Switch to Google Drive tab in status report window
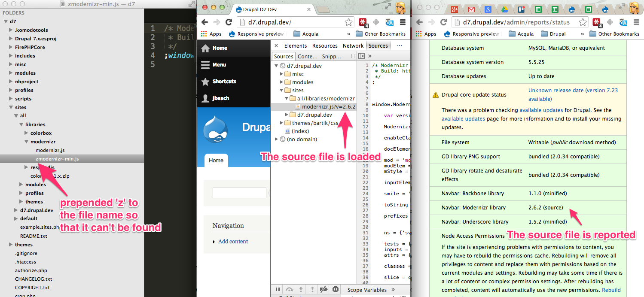This screenshot has height=297, width=644. [x=505, y=9]
